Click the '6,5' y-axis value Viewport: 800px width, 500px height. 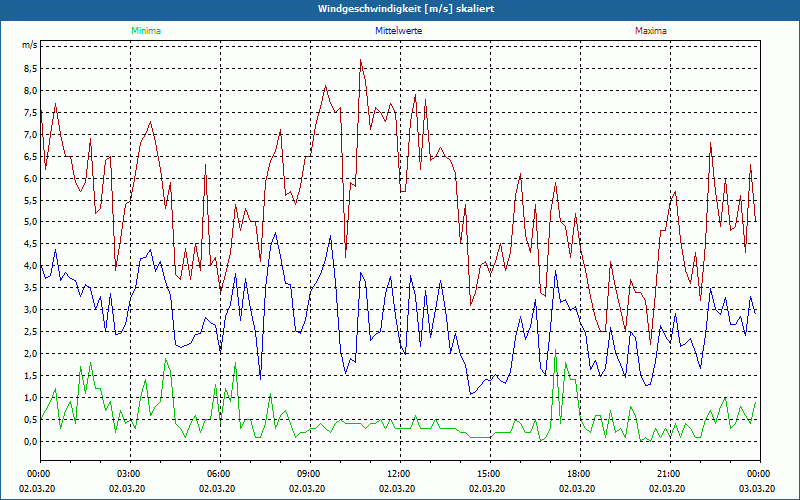(x=31, y=156)
